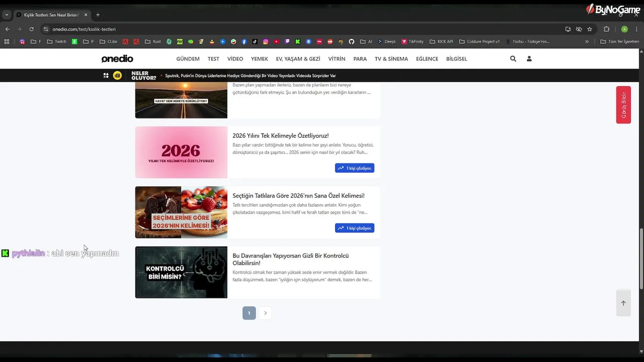
Task: Open the EĞLENCE menu item
Action: coord(427,59)
